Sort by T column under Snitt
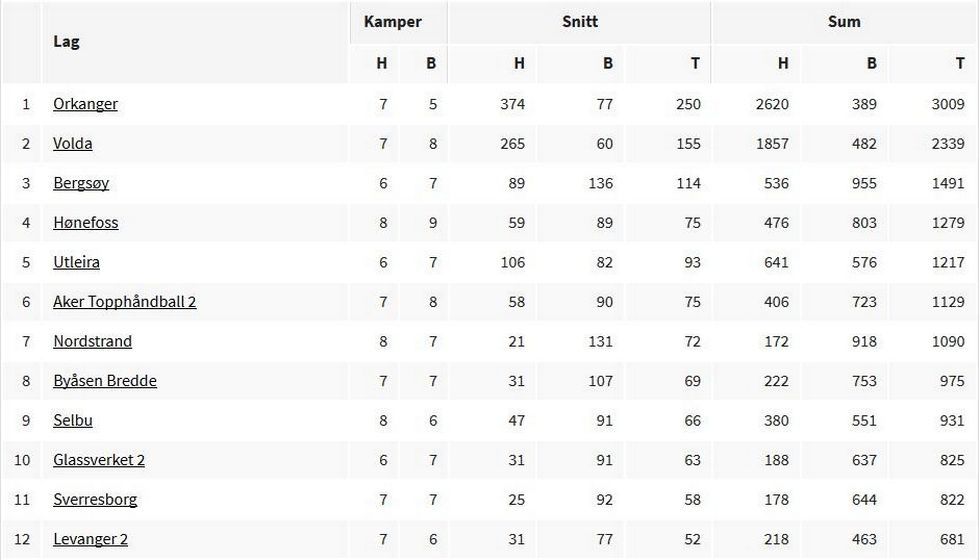 pyautogui.click(x=695, y=63)
